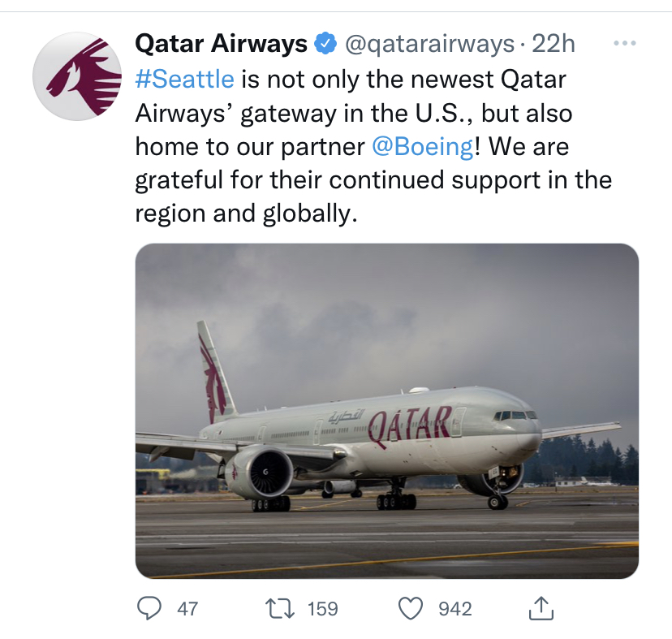
Task: Click the 942 likes count
Action: pyautogui.click(x=455, y=608)
